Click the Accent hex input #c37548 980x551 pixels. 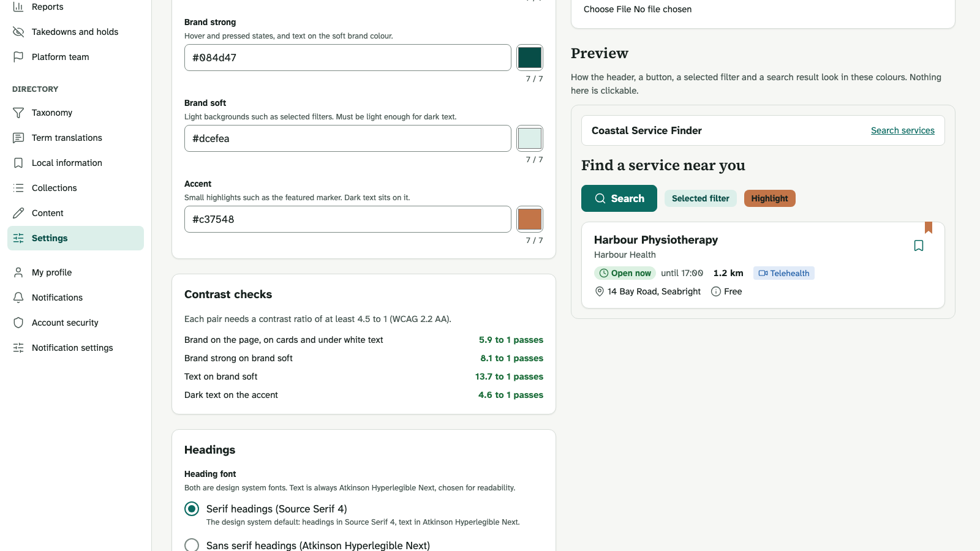pos(348,219)
